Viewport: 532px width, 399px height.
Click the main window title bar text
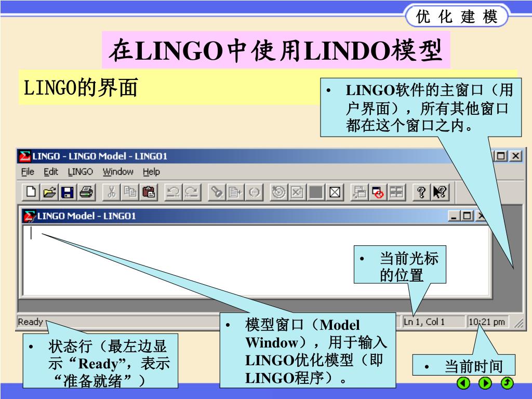pos(100,156)
